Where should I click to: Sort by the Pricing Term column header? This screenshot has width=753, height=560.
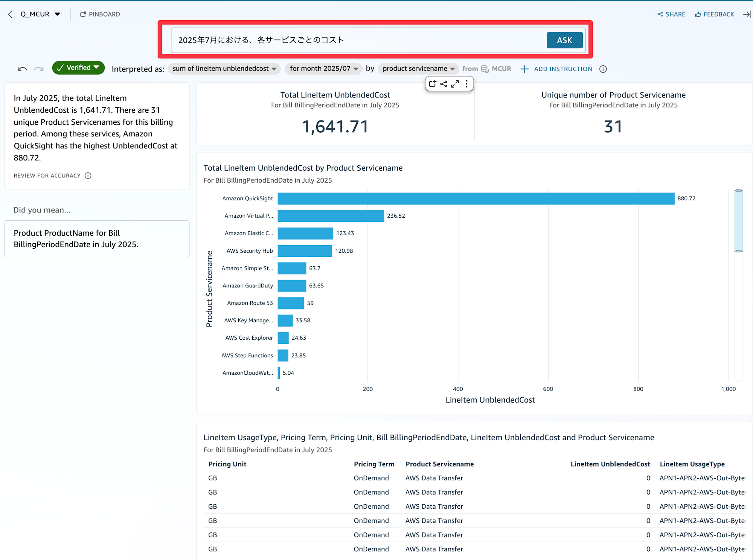[374, 464]
